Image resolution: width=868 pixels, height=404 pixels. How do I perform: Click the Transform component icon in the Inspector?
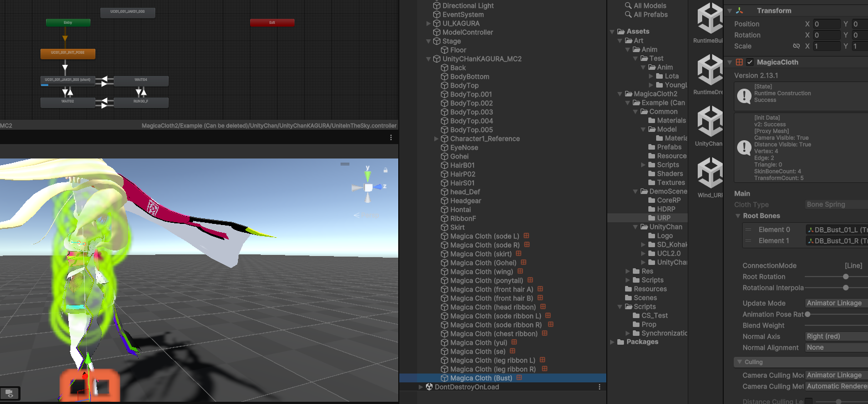(739, 11)
